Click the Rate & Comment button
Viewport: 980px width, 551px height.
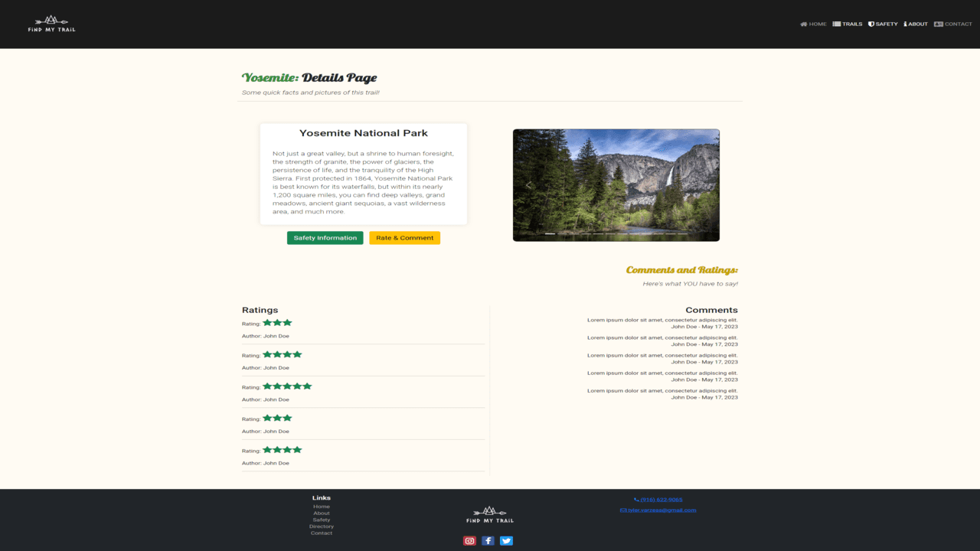point(405,238)
